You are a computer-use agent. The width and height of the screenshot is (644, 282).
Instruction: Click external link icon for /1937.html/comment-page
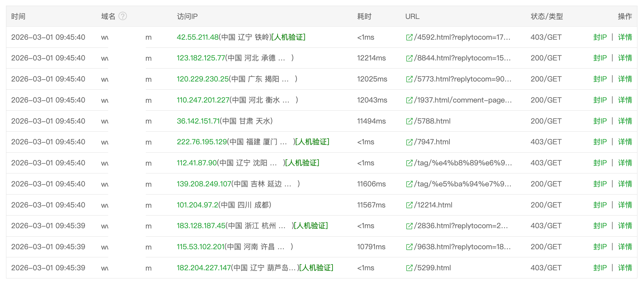click(x=409, y=100)
